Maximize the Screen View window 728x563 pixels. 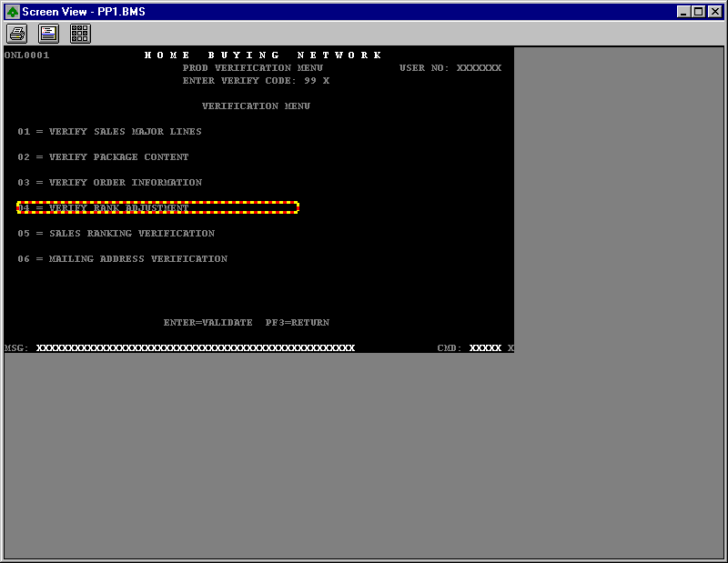tap(699, 11)
